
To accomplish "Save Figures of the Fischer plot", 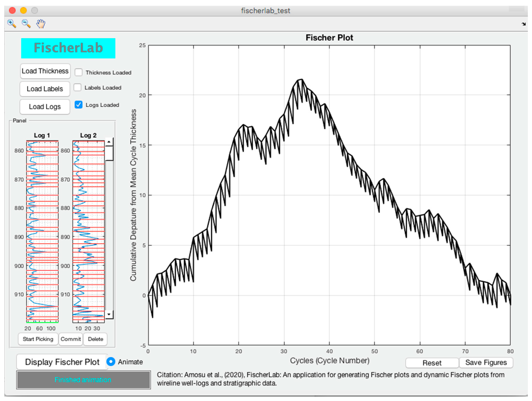I will [486, 362].
